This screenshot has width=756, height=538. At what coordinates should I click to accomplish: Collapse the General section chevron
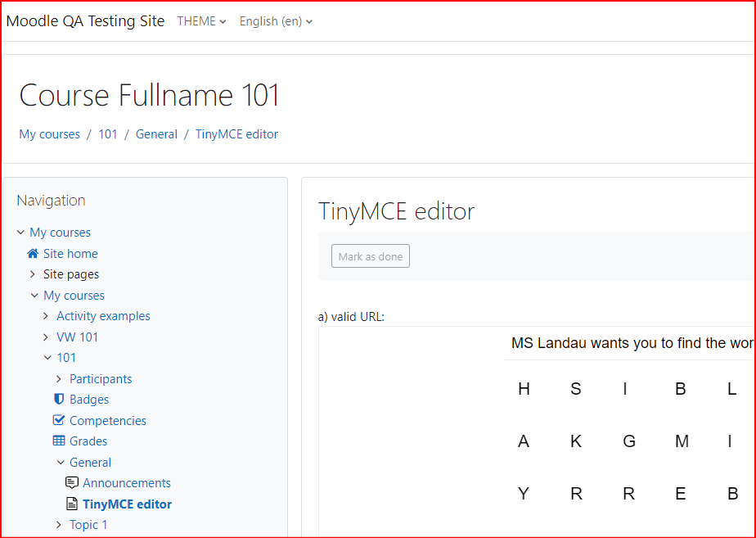61,462
